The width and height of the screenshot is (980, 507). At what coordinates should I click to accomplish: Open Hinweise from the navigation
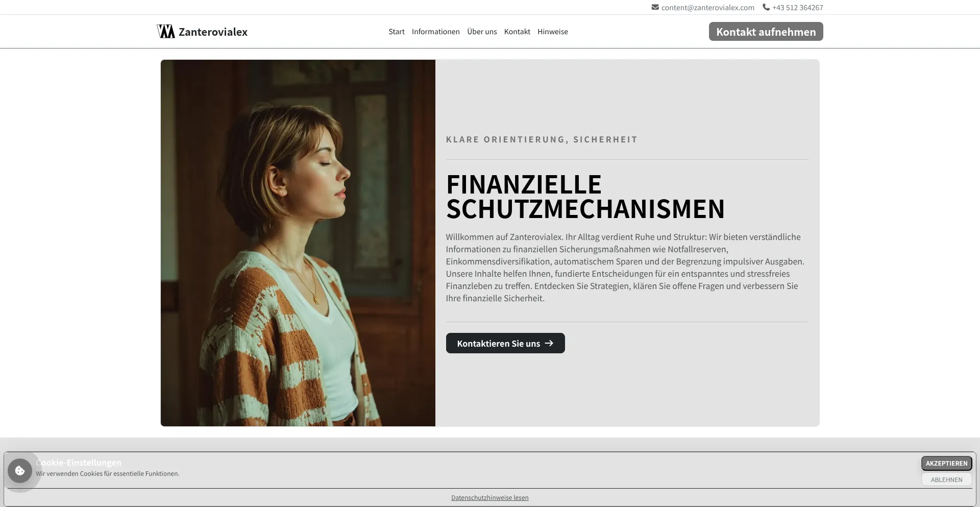pos(553,32)
